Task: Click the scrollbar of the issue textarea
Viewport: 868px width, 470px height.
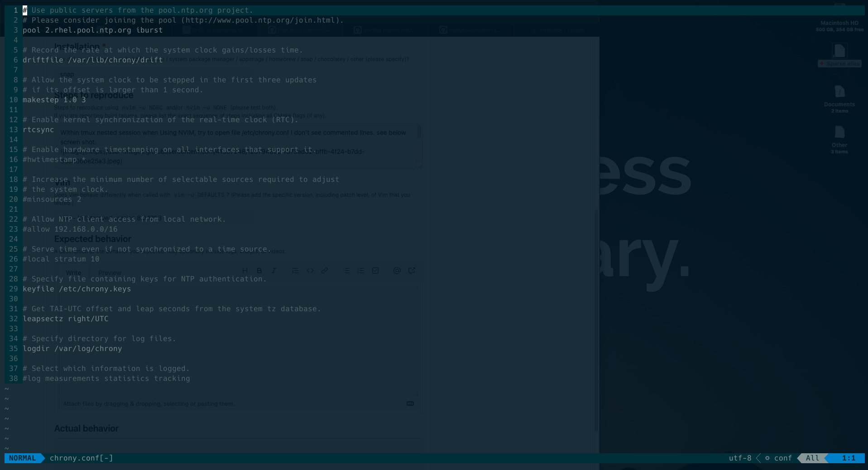Action: (x=419, y=133)
